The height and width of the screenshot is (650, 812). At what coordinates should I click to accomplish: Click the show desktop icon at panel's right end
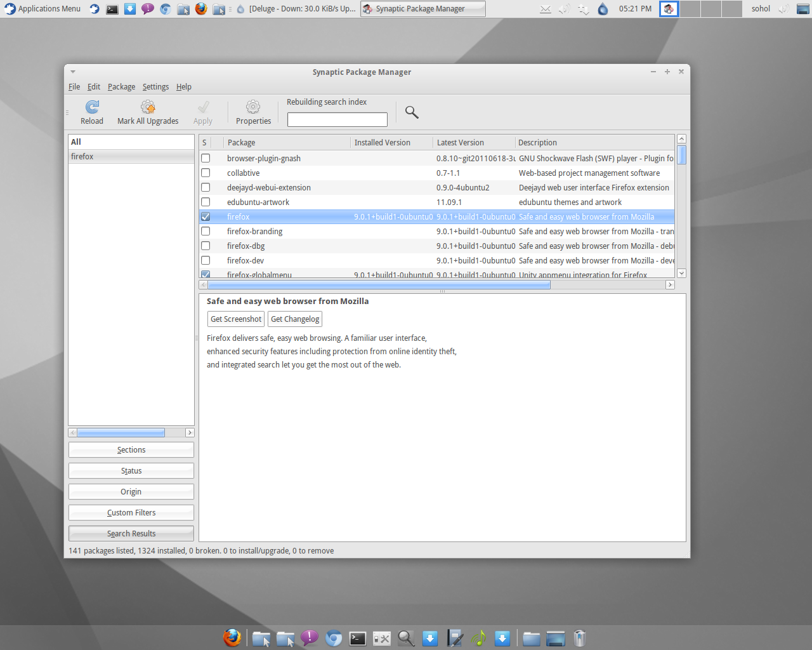(x=803, y=9)
